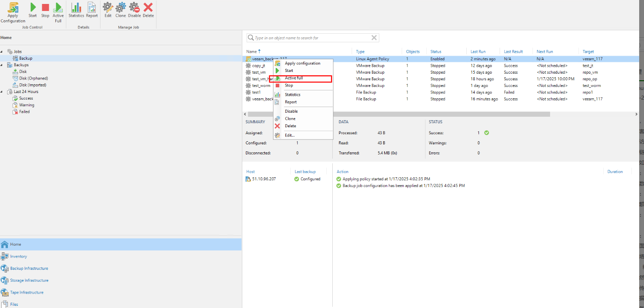Click the Apply Configuration ribbon icon
Screen dimensions: 644x308
(x=13, y=8)
